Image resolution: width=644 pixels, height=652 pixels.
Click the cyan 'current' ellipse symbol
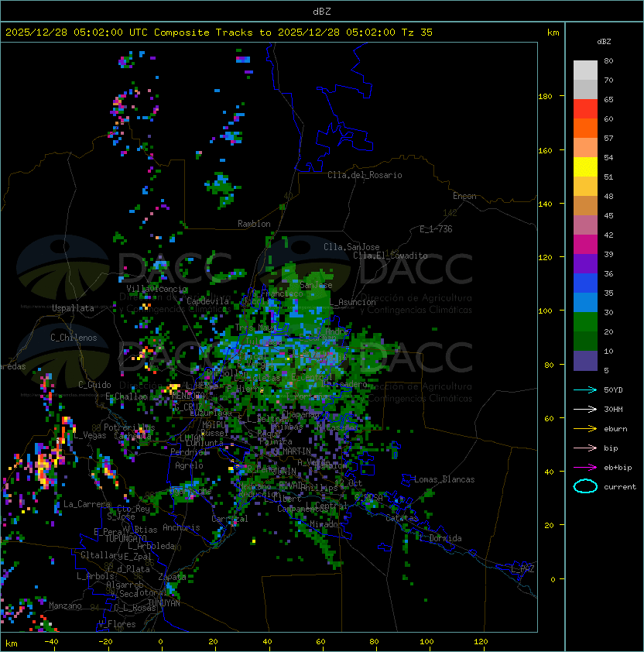coord(585,486)
